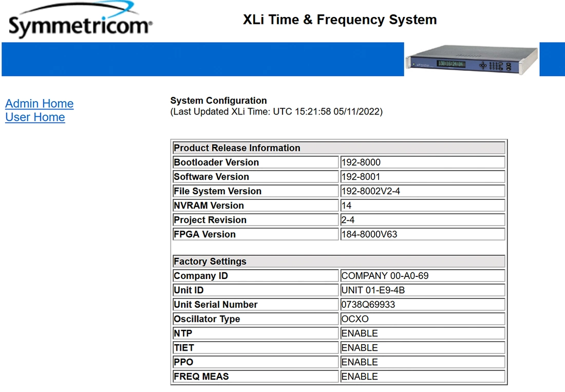Select the value 184-8000V63
The height and width of the screenshot is (392, 565).
pos(369,235)
